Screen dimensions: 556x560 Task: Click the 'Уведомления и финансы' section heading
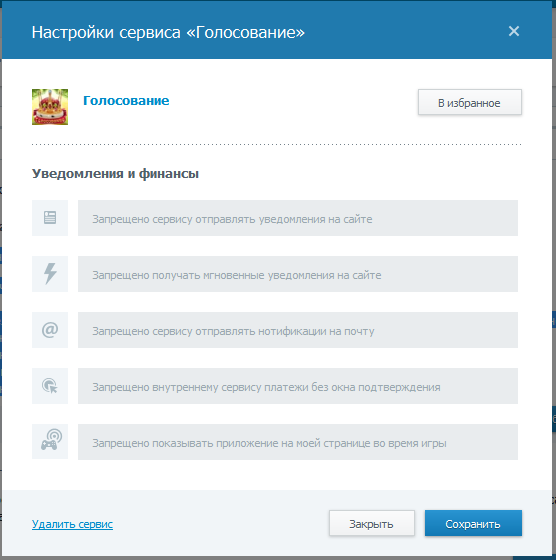(115, 174)
